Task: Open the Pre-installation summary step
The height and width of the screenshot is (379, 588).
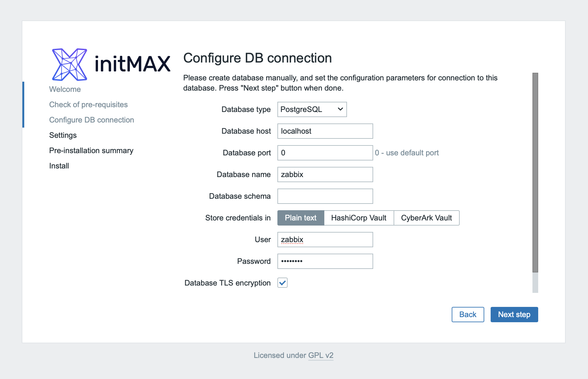Action: [91, 150]
